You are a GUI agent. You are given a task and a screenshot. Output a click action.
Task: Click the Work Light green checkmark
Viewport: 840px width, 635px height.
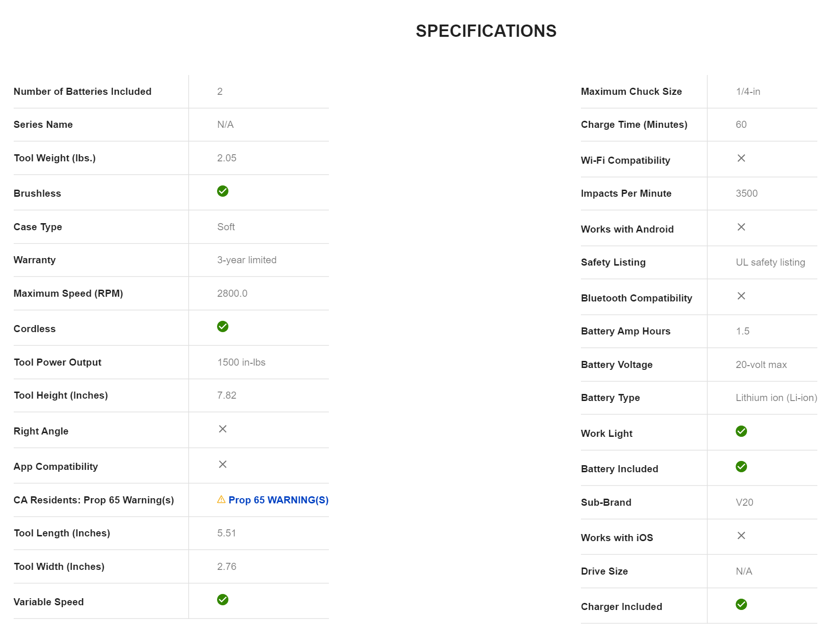pos(741,431)
